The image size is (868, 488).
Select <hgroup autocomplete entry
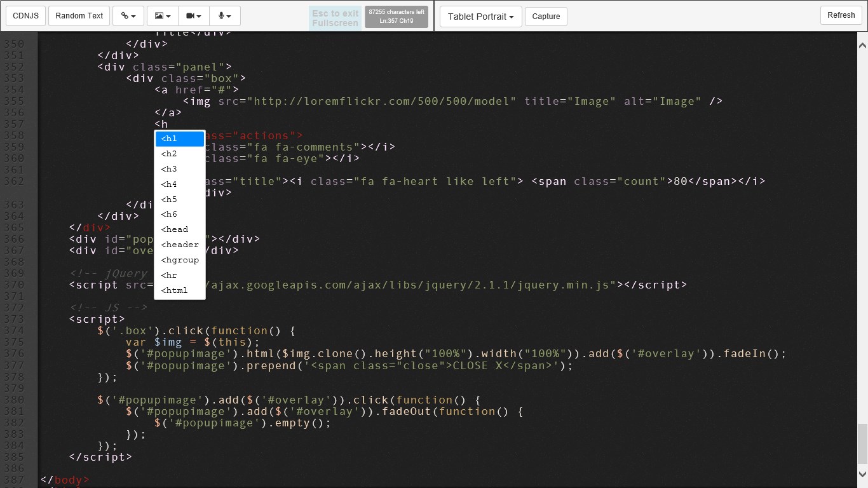[x=180, y=260]
